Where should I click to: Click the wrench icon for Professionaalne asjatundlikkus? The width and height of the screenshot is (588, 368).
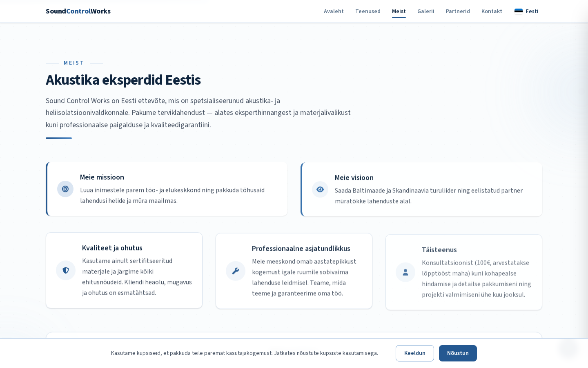coord(236,271)
